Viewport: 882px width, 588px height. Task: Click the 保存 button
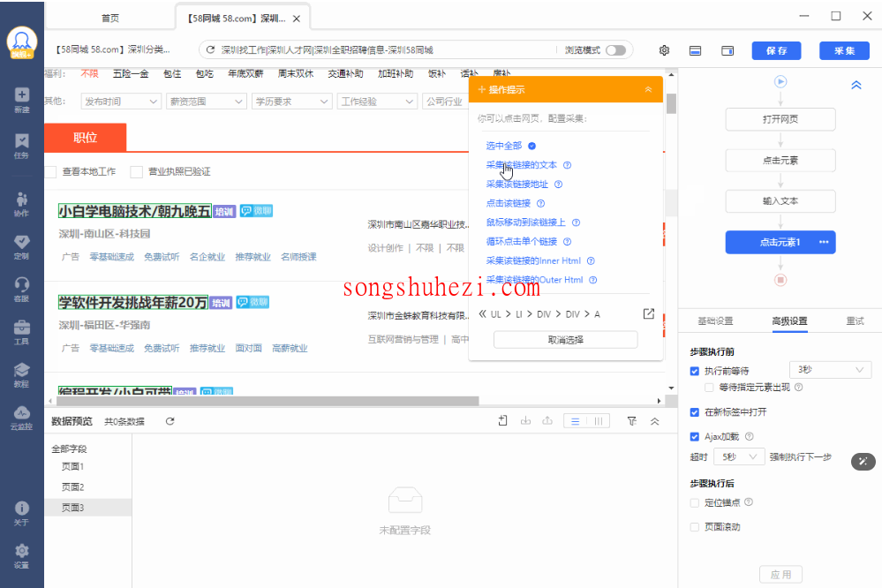pyautogui.click(x=776, y=50)
